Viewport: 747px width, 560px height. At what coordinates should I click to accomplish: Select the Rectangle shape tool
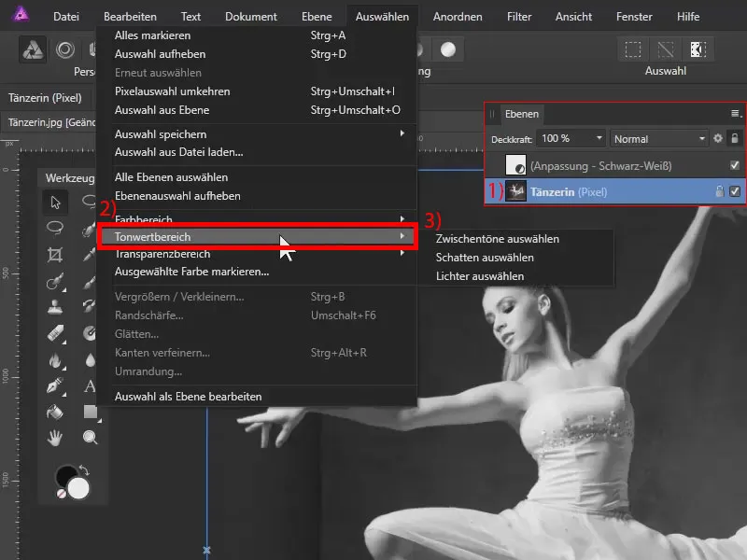click(x=91, y=412)
